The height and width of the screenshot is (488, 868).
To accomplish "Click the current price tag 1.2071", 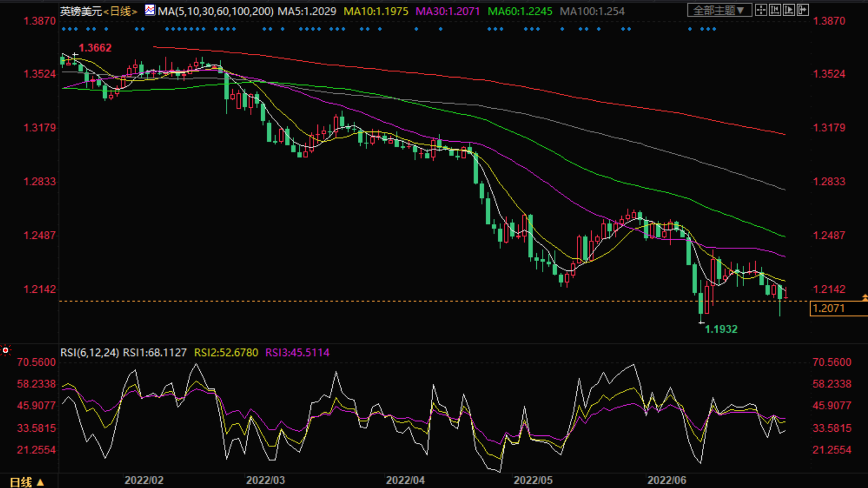I will tap(838, 309).
